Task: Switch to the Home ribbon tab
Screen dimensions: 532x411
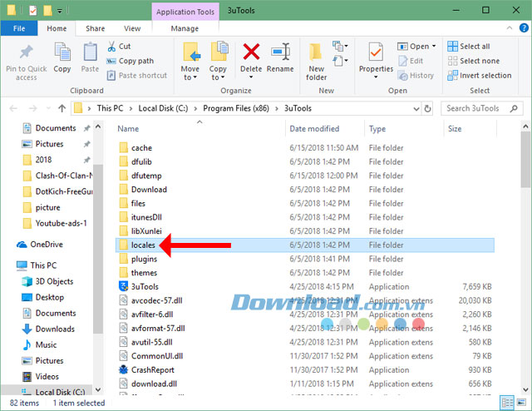Action: (x=57, y=28)
